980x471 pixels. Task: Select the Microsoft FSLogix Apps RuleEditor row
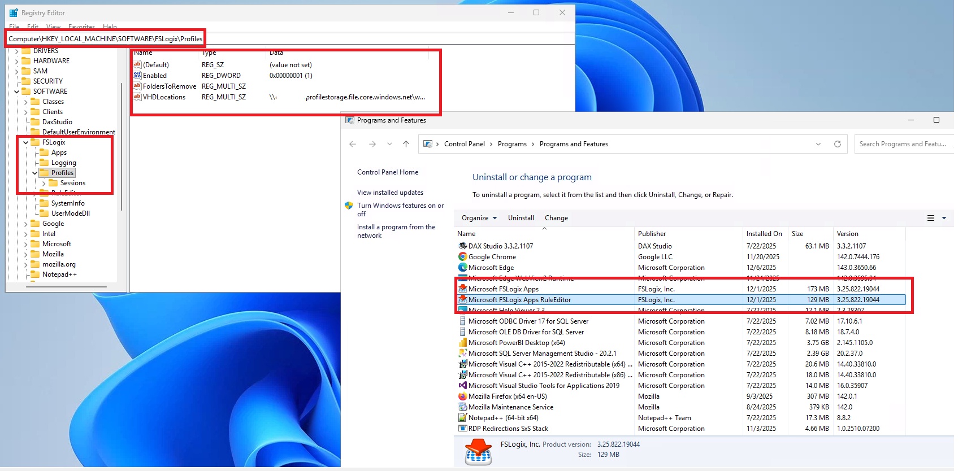[681, 300]
